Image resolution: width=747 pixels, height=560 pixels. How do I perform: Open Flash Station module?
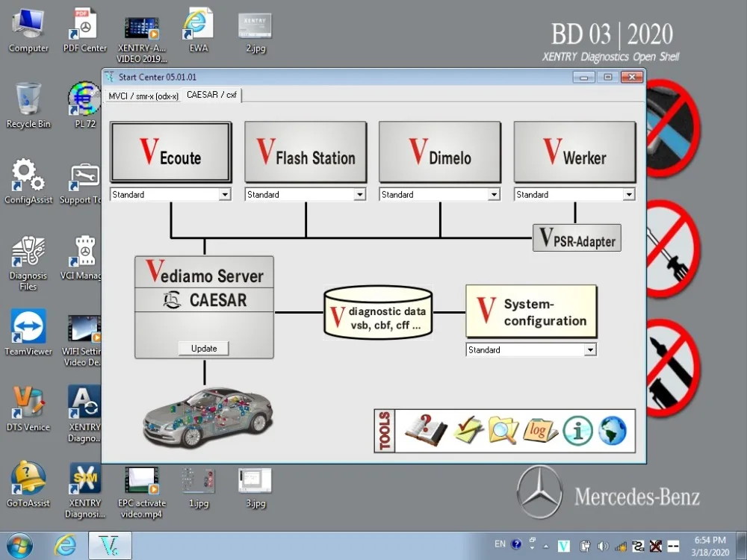pyautogui.click(x=306, y=152)
